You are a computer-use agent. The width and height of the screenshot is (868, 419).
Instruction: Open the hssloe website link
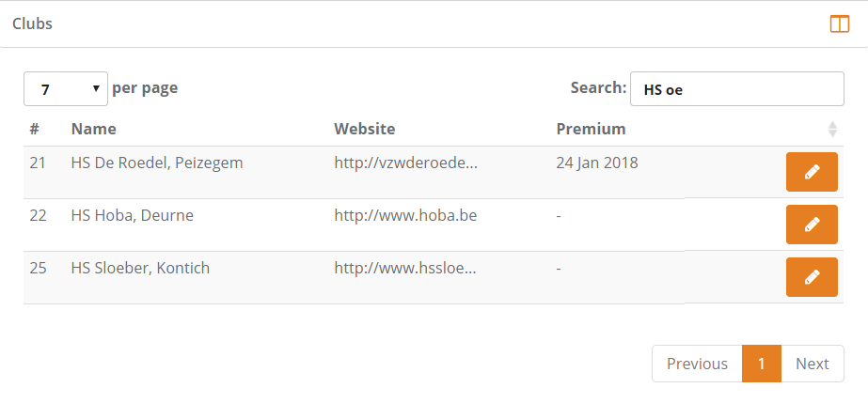click(x=405, y=268)
